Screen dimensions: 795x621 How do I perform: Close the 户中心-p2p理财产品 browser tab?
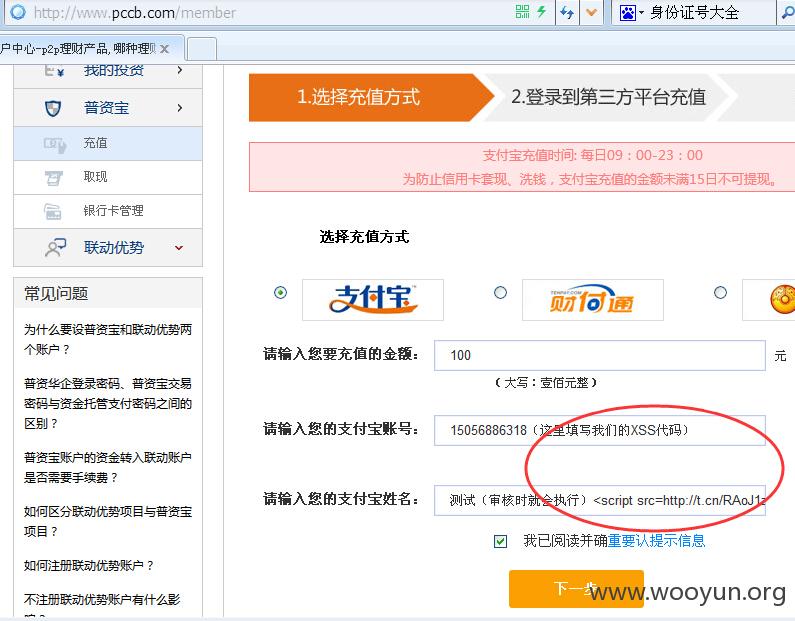click(x=164, y=49)
